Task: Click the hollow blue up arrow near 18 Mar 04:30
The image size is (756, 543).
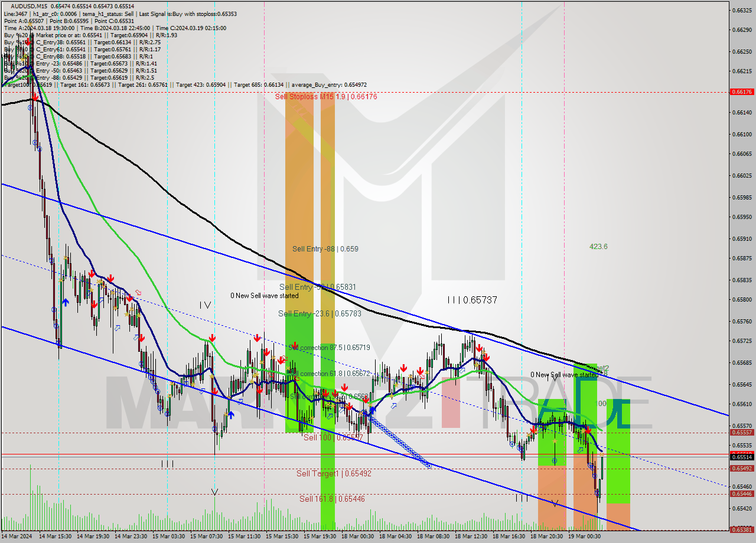Action: click(x=393, y=405)
